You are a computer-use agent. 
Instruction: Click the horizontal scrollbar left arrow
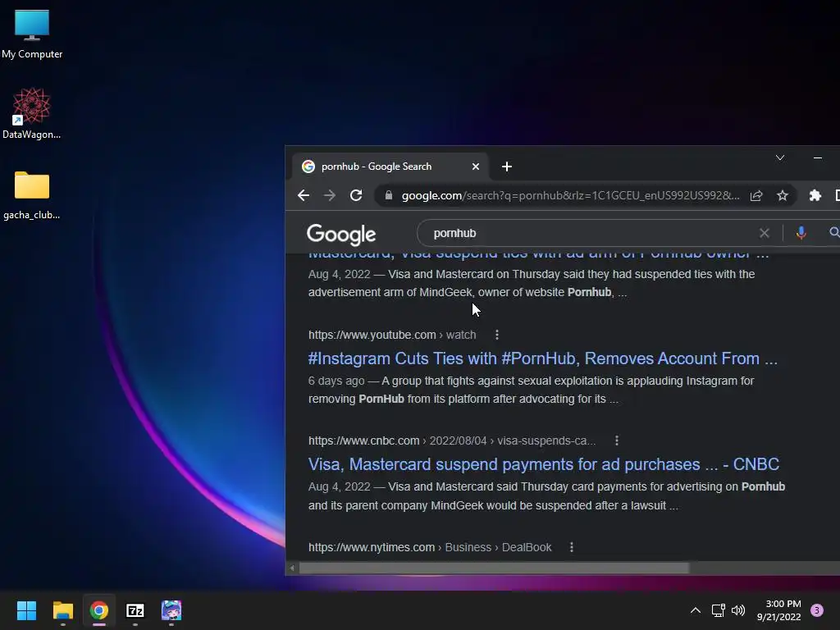(292, 568)
